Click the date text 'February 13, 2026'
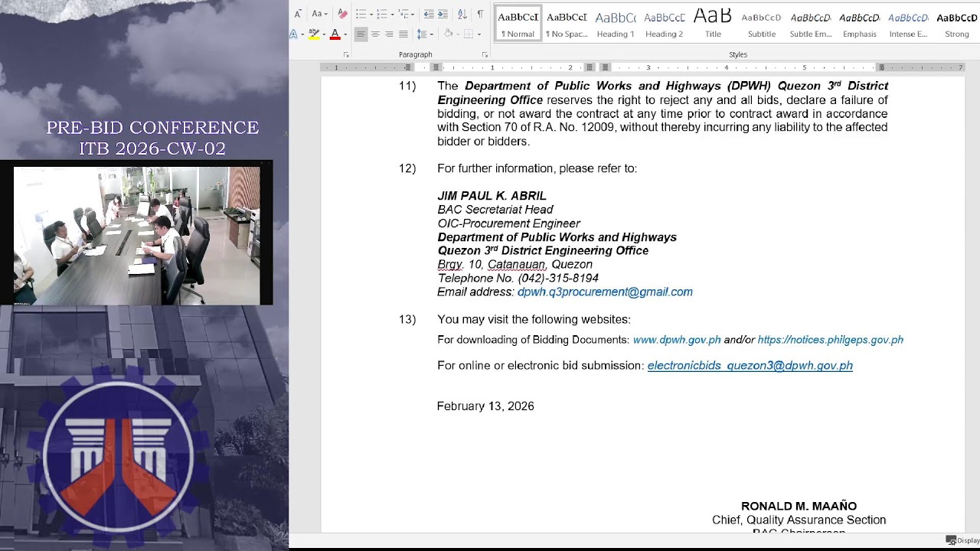This screenshot has width=980, height=551. click(485, 406)
